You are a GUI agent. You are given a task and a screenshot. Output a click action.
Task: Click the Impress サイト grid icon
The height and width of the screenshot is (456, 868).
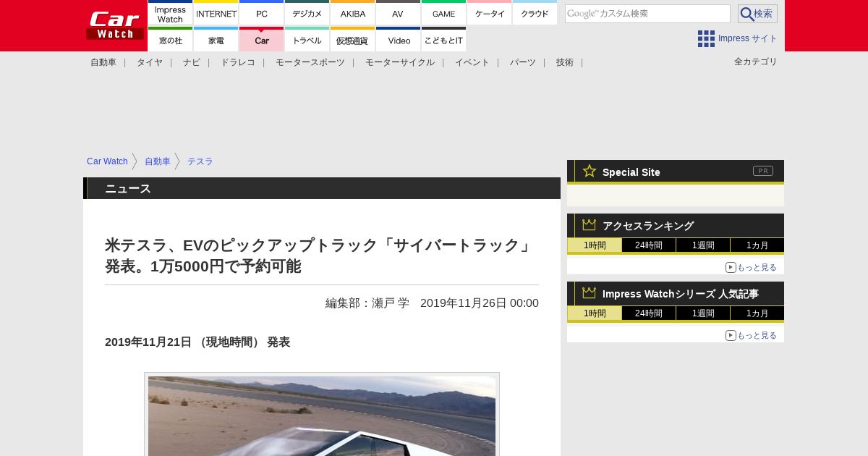706,38
